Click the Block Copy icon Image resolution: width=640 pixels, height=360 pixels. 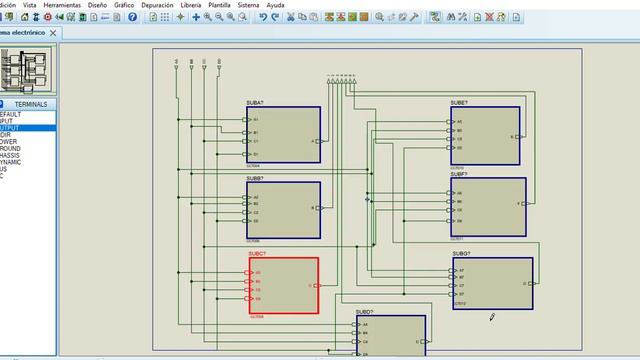329,17
